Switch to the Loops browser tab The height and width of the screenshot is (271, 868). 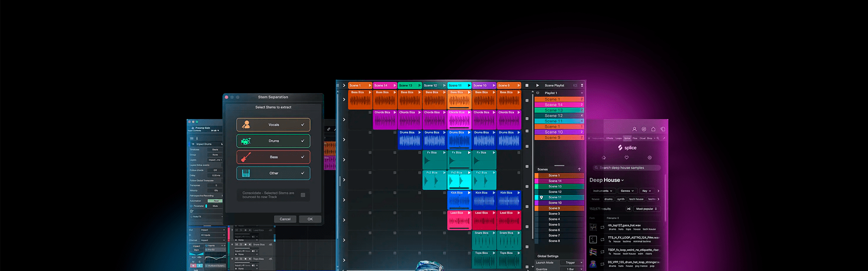click(618, 138)
